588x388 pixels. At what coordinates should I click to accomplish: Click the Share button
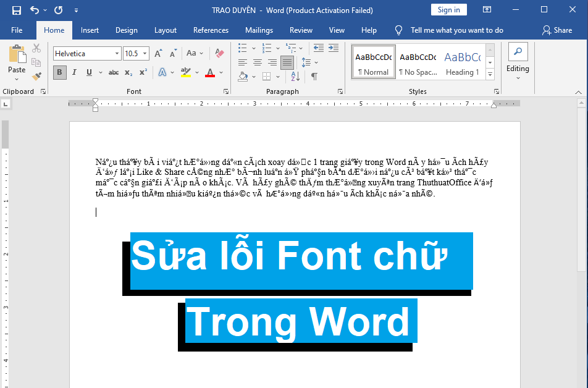(x=557, y=30)
